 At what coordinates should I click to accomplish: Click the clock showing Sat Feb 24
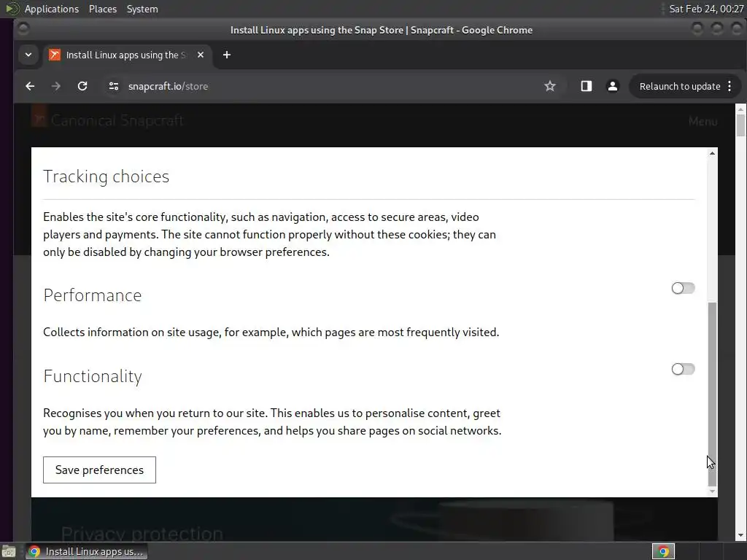[706, 9]
